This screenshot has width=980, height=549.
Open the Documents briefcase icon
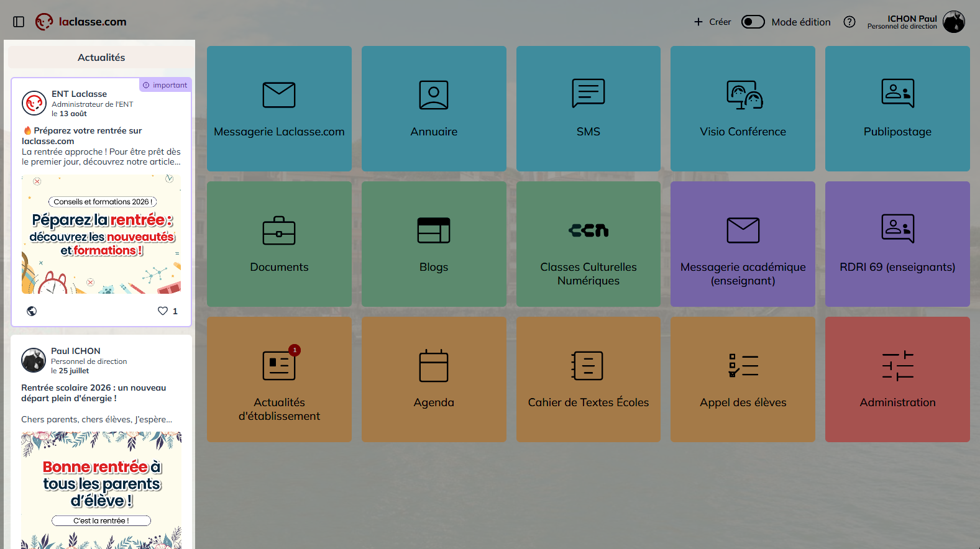279,230
